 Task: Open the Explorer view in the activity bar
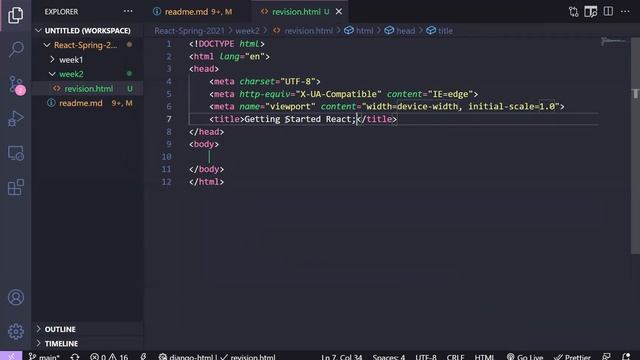click(16, 16)
